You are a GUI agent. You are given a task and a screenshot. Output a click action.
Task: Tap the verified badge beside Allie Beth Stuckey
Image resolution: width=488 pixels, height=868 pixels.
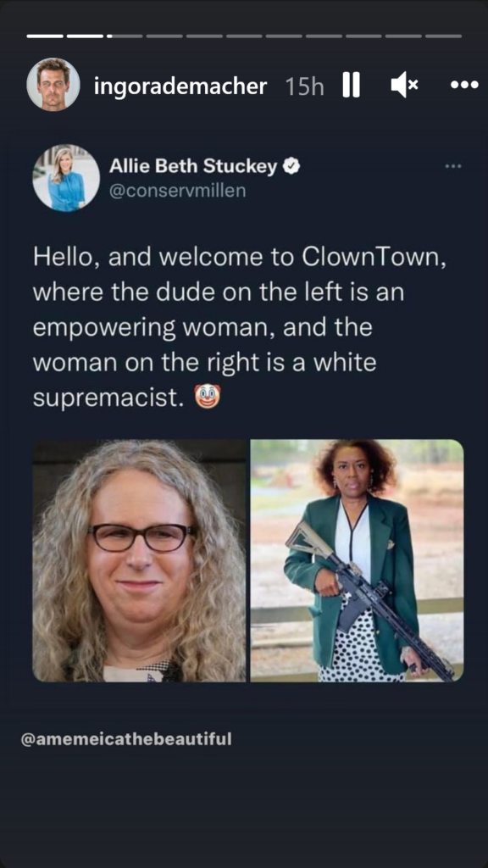(x=291, y=165)
